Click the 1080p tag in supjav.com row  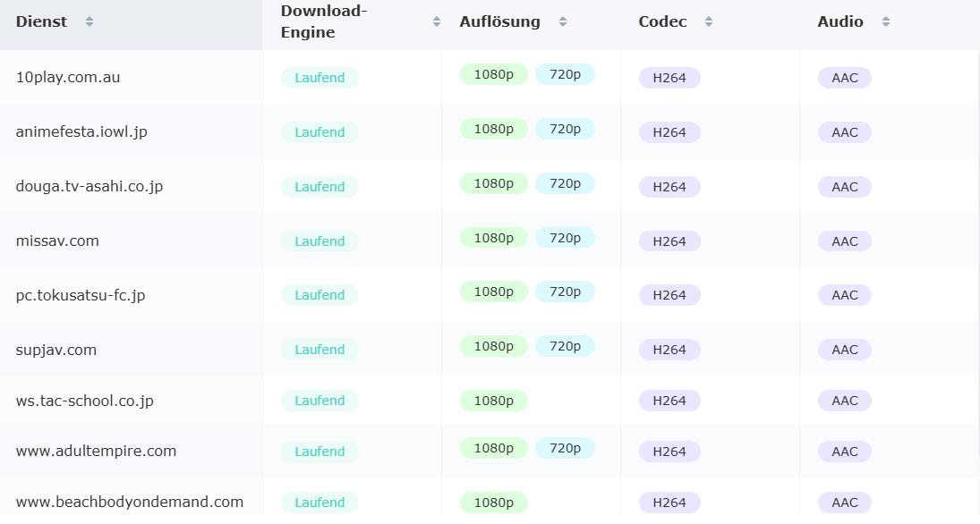coord(494,346)
